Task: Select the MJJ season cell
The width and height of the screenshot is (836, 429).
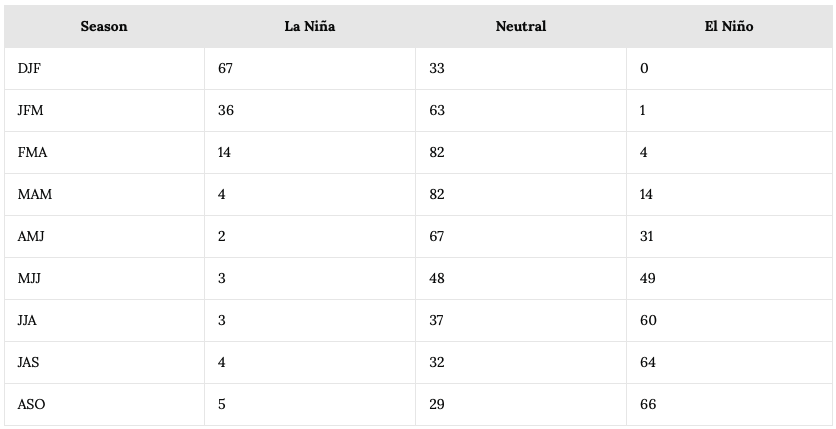Action: point(104,278)
